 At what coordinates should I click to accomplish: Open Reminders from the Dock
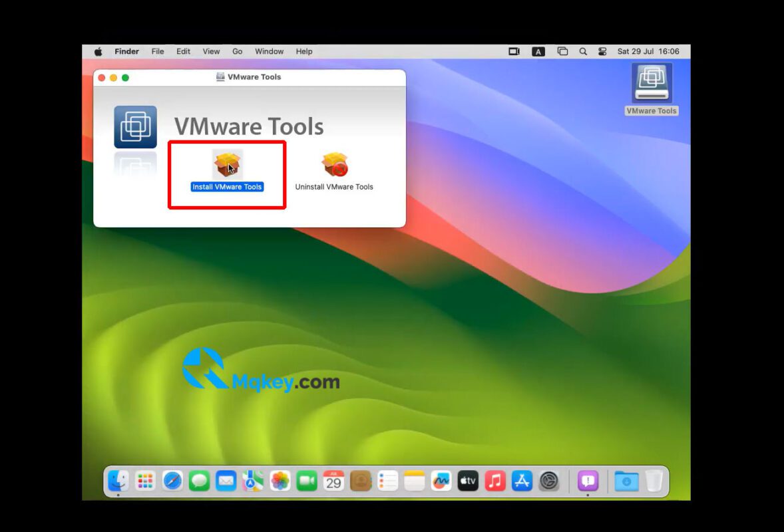point(387,481)
